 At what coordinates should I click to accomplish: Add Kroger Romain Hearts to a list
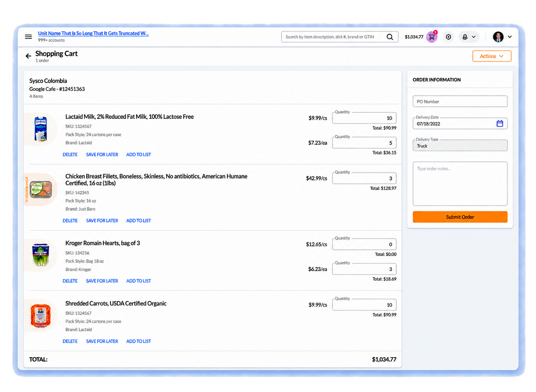pos(139,281)
